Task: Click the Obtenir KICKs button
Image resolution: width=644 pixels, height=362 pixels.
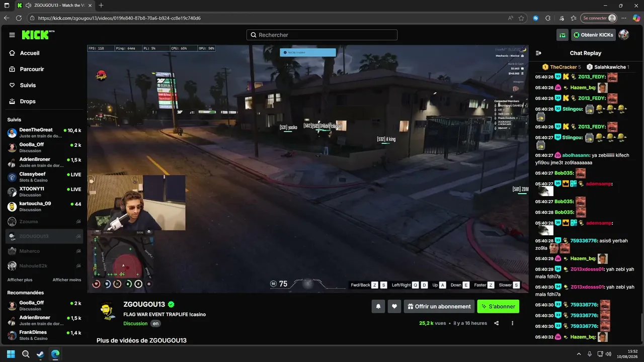Action: point(593,35)
